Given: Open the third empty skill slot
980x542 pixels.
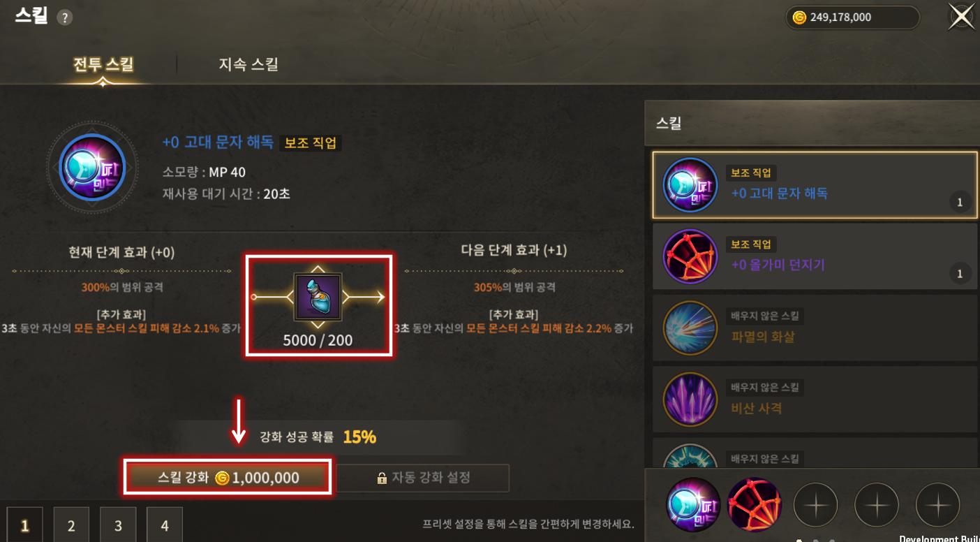Looking at the screenshot, I should point(815,504).
